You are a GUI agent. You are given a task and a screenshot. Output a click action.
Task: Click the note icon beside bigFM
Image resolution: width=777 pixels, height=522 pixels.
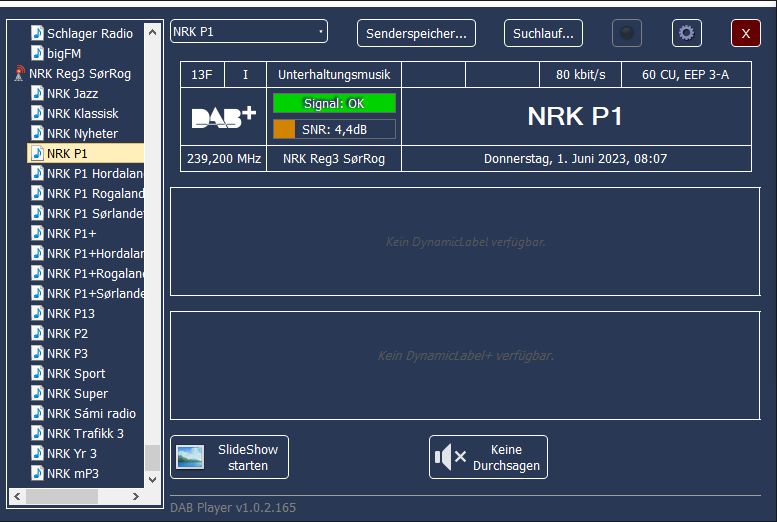pos(37,54)
